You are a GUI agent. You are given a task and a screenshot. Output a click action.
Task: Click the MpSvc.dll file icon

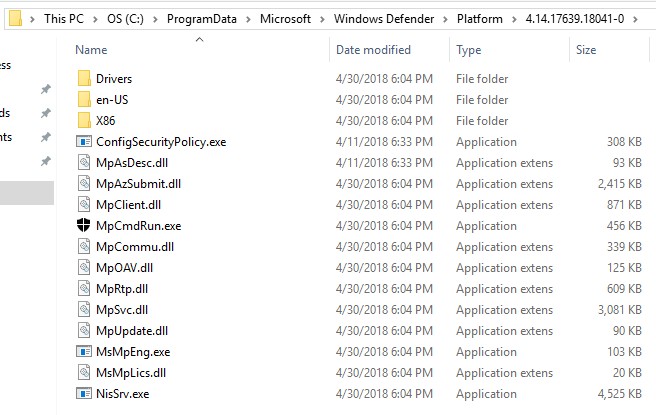coord(84,310)
